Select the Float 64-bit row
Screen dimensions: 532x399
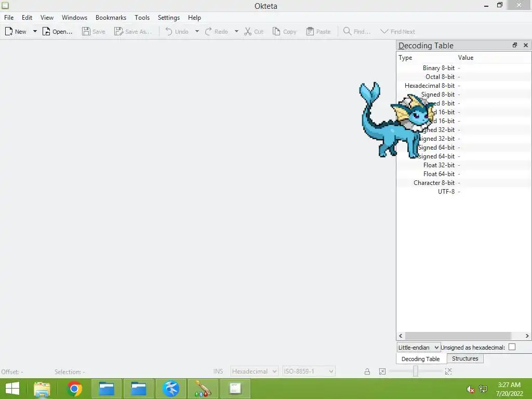(463, 174)
